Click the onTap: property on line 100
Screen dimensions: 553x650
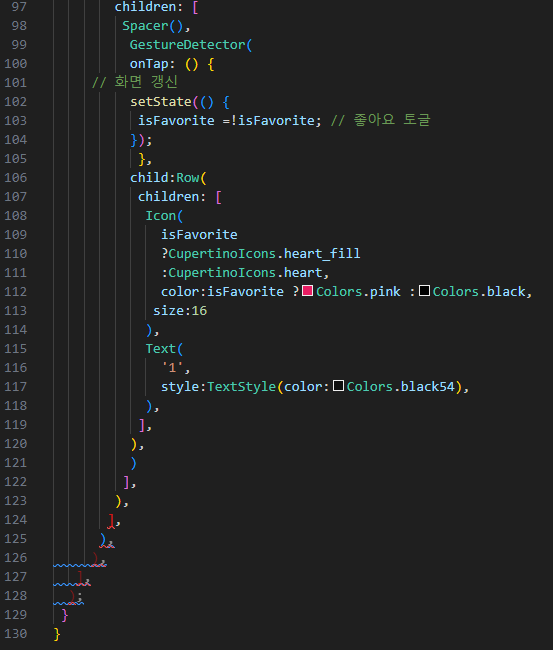point(152,64)
